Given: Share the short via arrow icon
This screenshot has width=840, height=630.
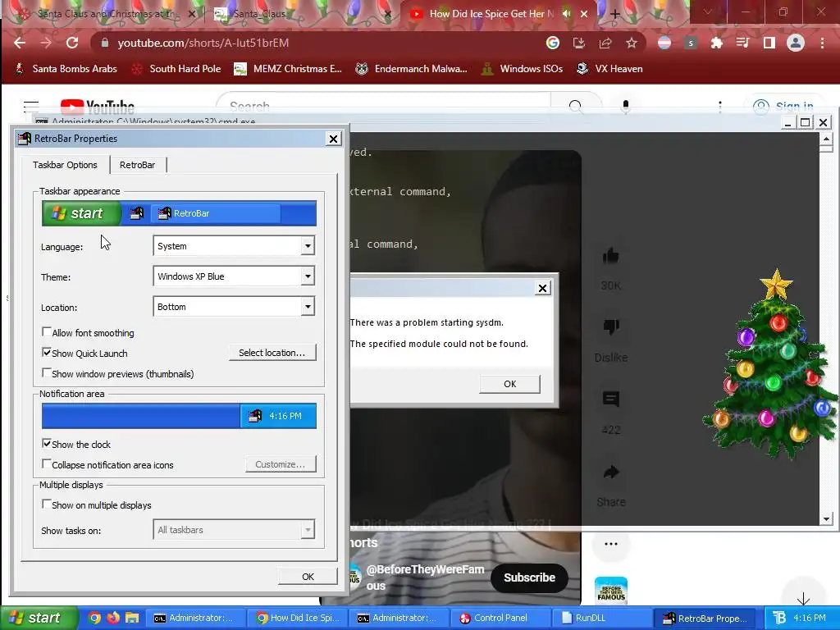Looking at the screenshot, I should pos(610,472).
